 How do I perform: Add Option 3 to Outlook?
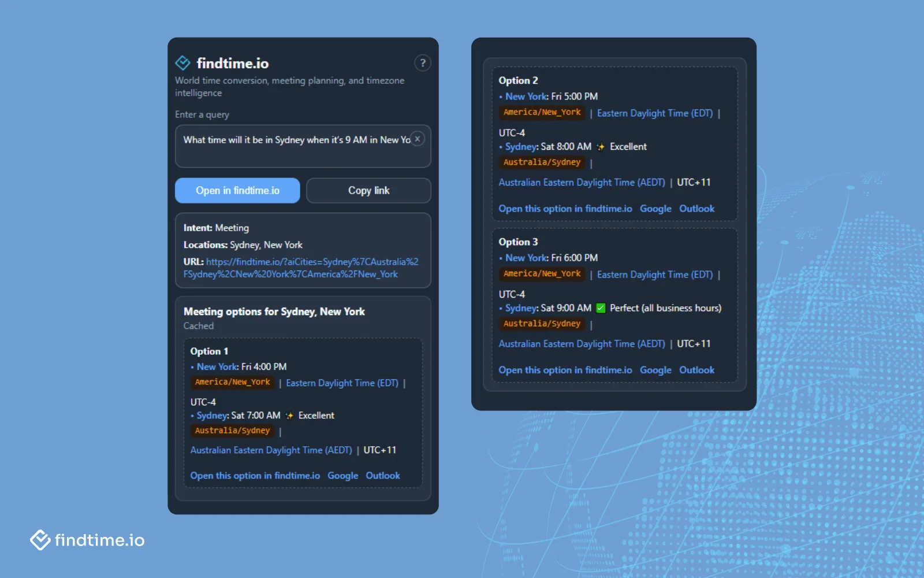pos(696,370)
